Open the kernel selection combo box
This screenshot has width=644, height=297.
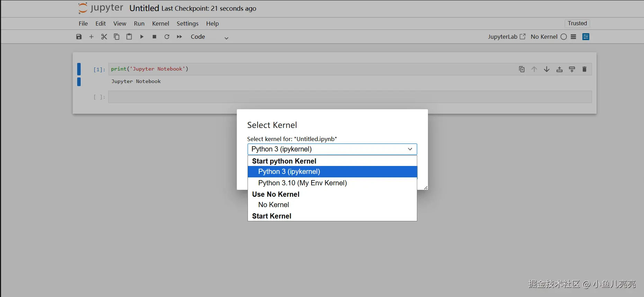click(x=332, y=149)
